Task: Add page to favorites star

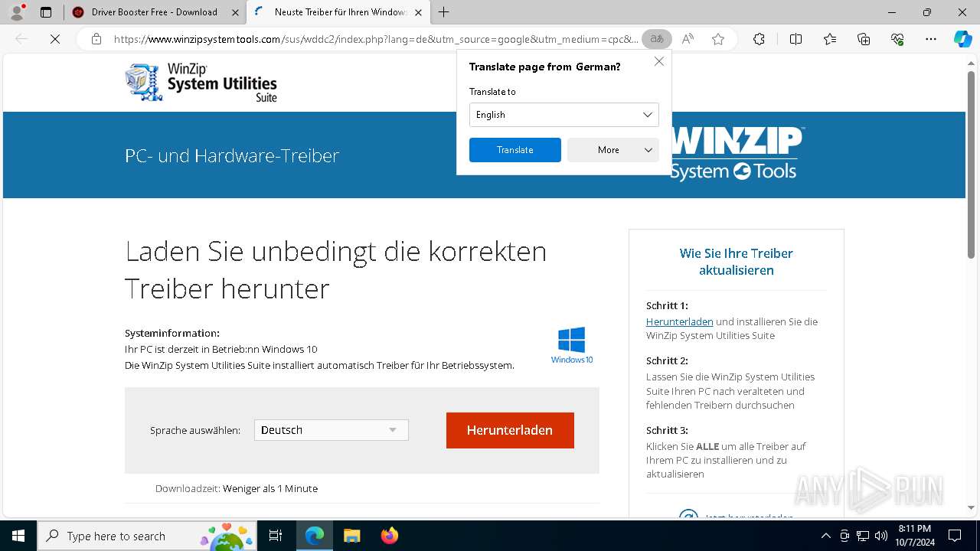Action: click(x=717, y=39)
